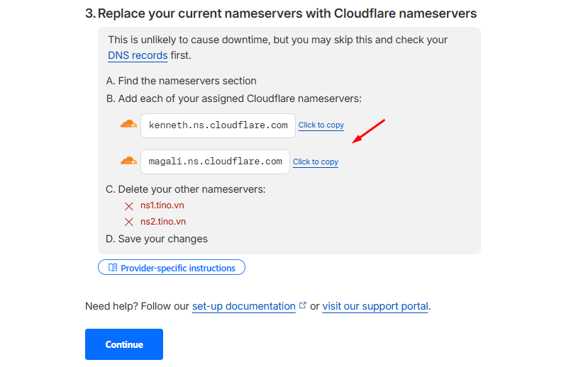Viewport: 588px width, 367px height.
Task: Visit our support portal link
Action: pyautogui.click(x=375, y=306)
